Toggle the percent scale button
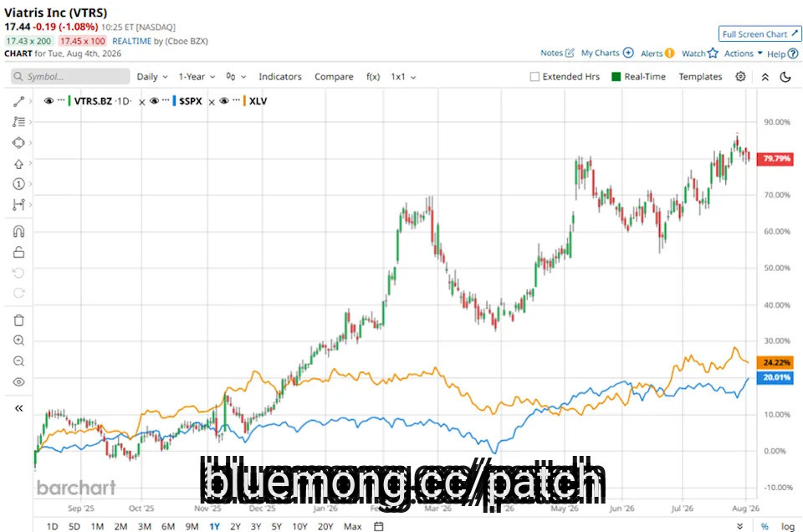 coord(765,526)
